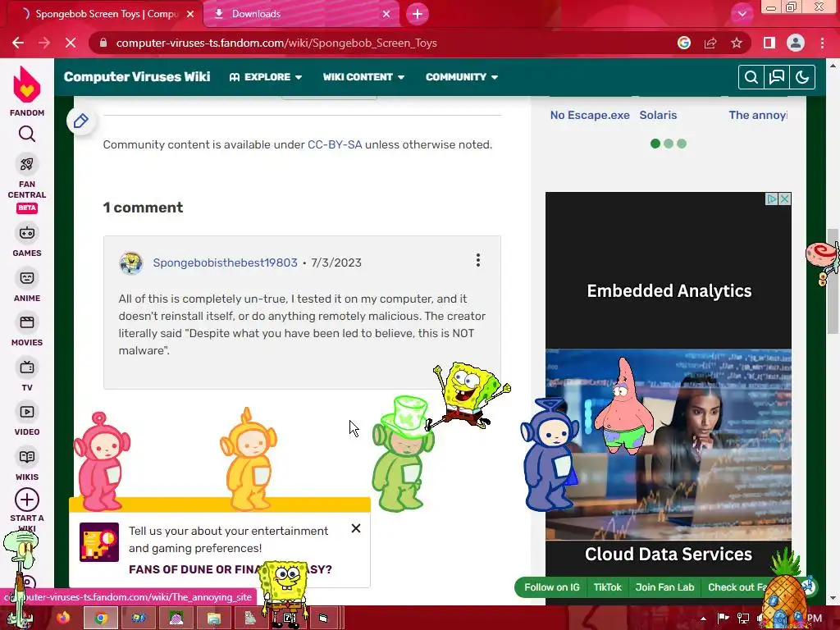This screenshot has height=630, width=840.
Task: Open Fan Central rocket icon
Action: pos(27,164)
